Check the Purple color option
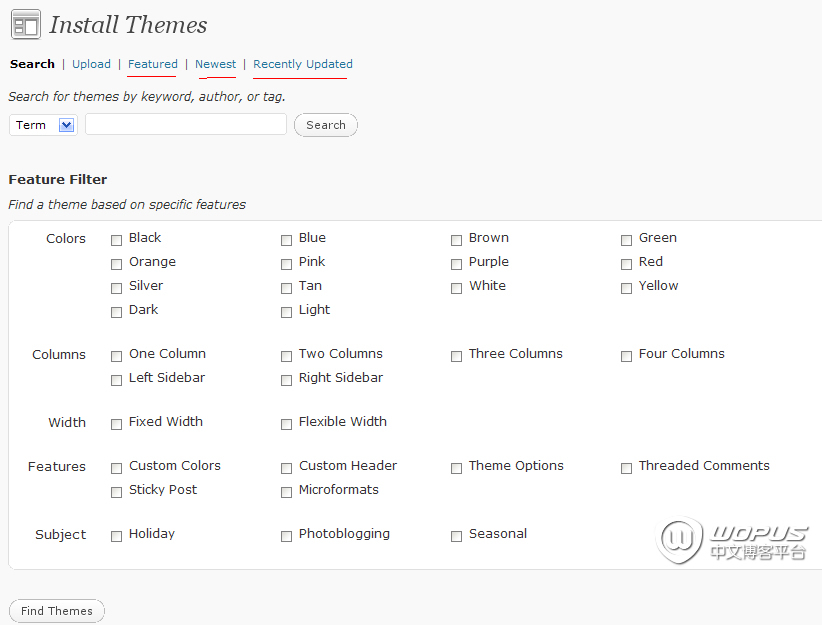The image size is (822, 625). pyautogui.click(x=457, y=264)
